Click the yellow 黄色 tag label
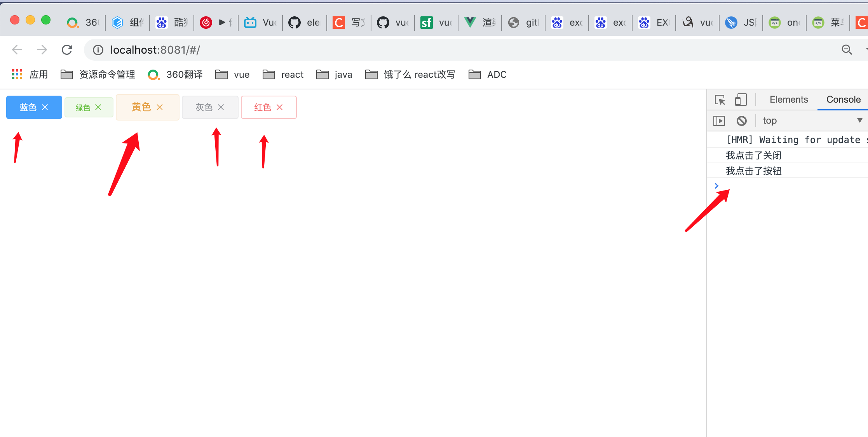The image size is (868, 437). [141, 107]
